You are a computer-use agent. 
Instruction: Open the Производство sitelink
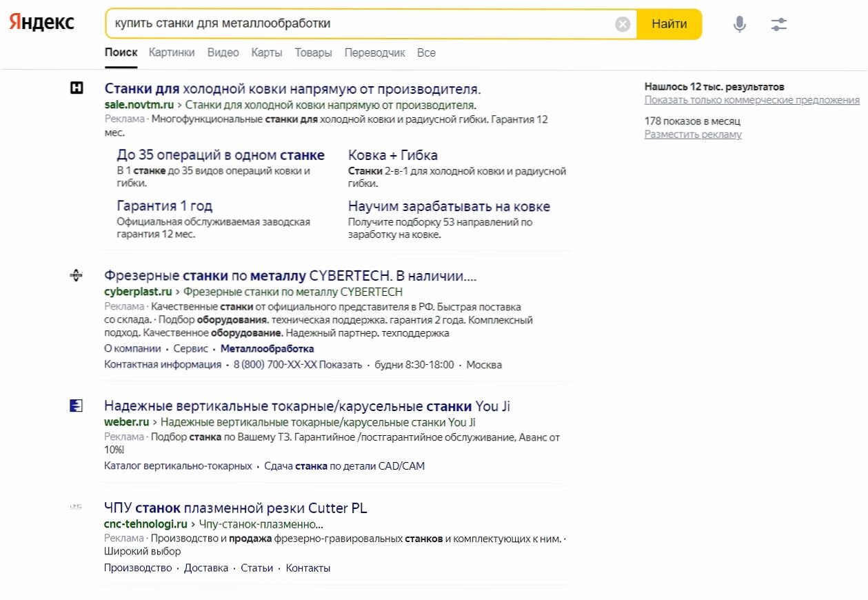click(x=138, y=568)
